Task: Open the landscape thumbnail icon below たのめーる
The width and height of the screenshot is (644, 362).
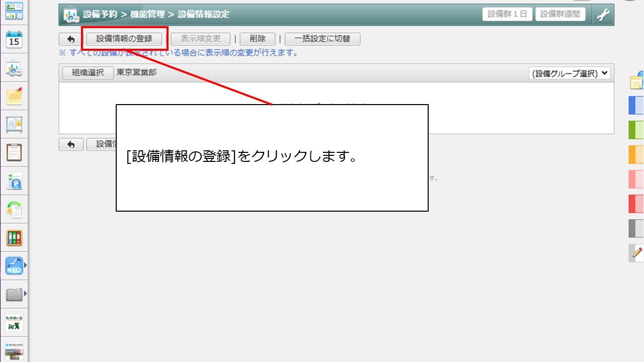Action: point(14,351)
